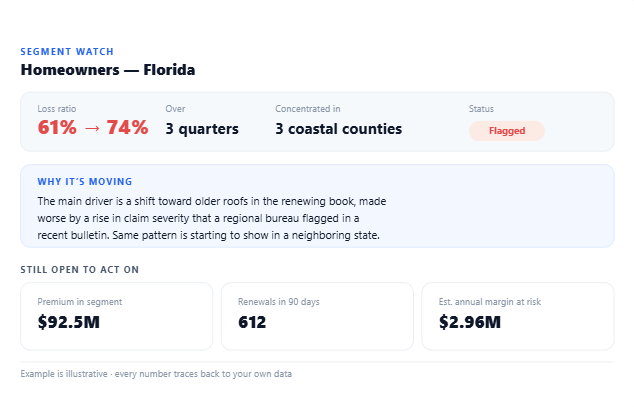This screenshot has height=407, width=634.
Task: Open the Est. annual margin at risk card
Action: click(518, 316)
